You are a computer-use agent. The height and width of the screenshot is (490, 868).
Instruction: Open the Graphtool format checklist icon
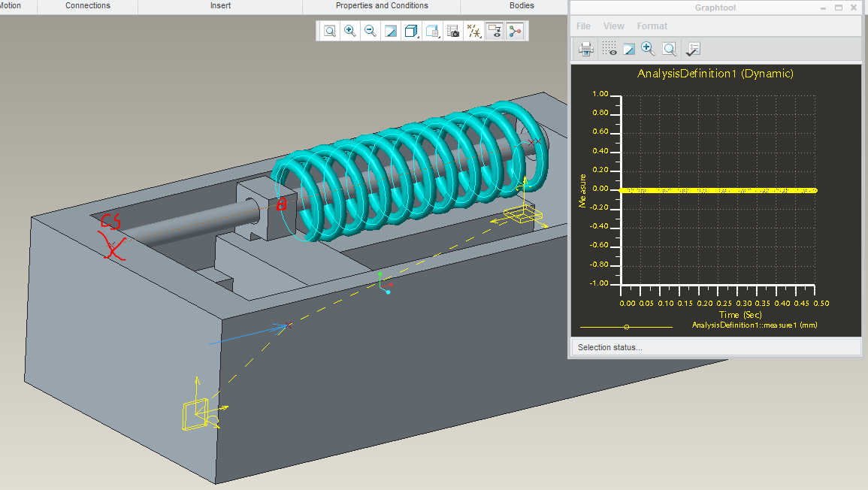tap(693, 49)
